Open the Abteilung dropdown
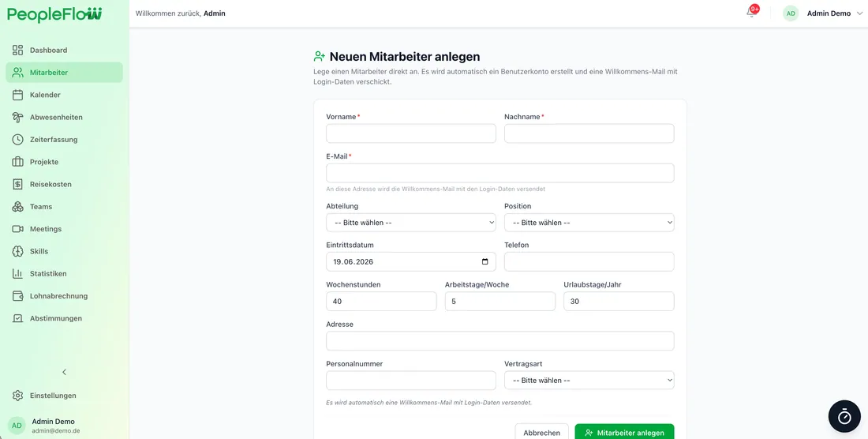 (411, 223)
